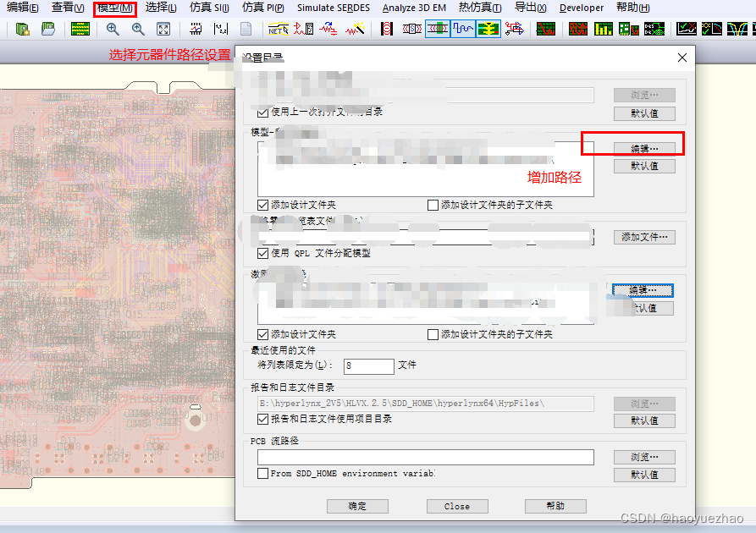Viewport: 756px width, 533px height.
Task: Click the 将列表限定为 file count field
Action: [x=369, y=366]
